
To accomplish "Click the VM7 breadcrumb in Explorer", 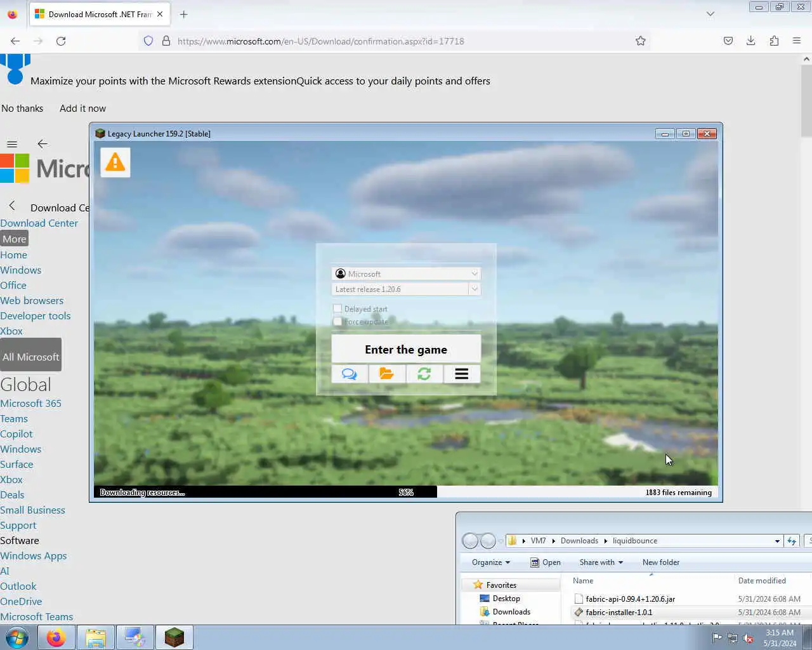I will (538, 541).
